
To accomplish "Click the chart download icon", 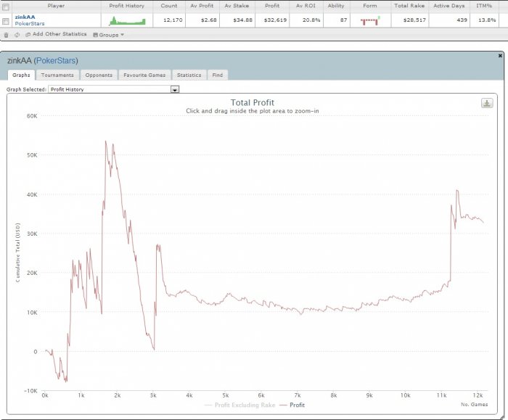I will click(x=487, y=103).
